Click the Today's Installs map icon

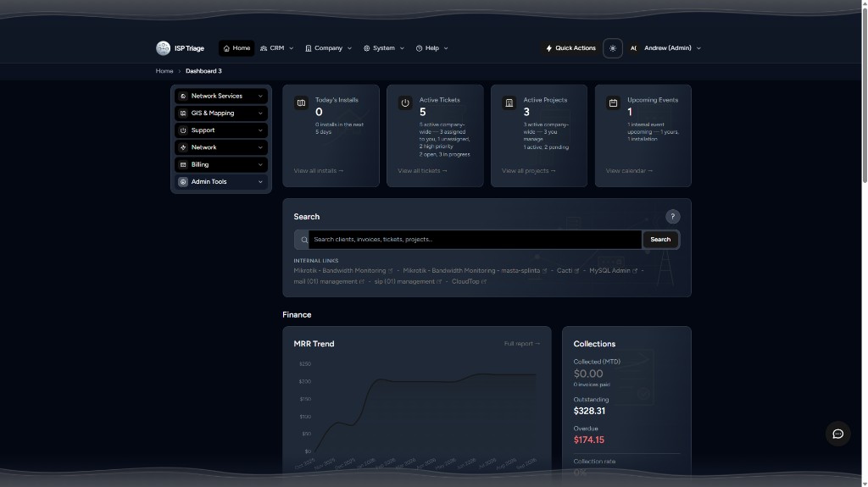pyautogui.click(x=301, y=103)
